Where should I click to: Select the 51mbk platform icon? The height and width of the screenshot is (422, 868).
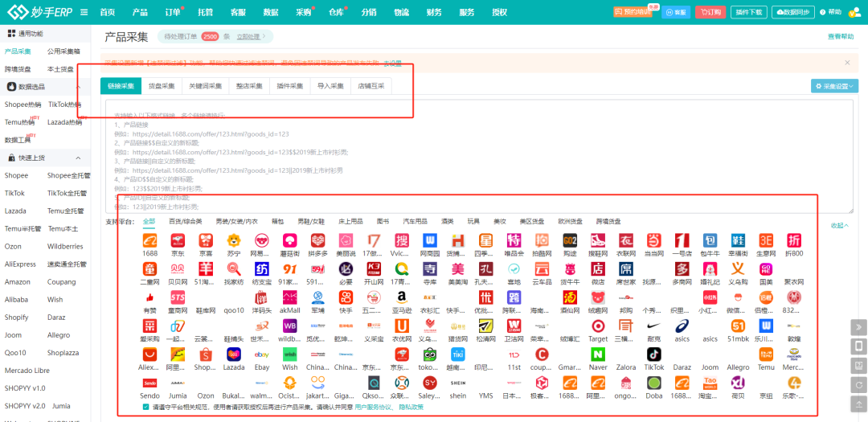point(738,326)
